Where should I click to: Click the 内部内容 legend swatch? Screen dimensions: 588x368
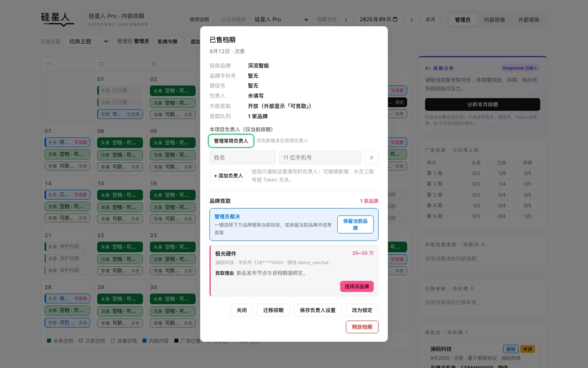(145, 341)
